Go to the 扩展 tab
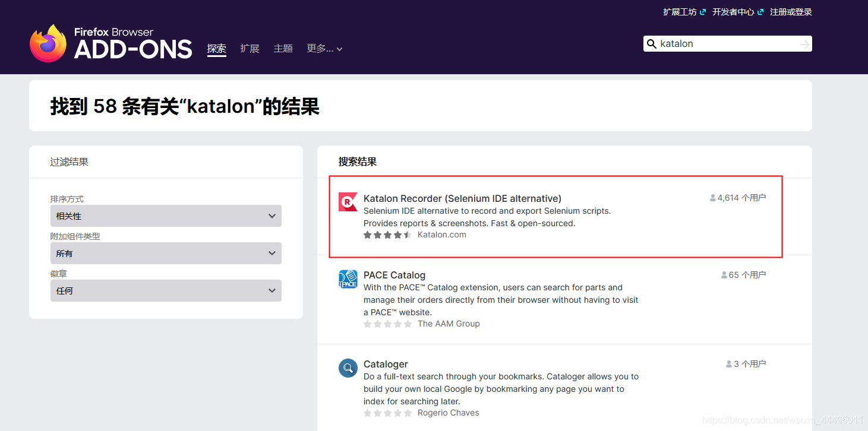This screenshot has width=868, height=431. pos(250,49)
